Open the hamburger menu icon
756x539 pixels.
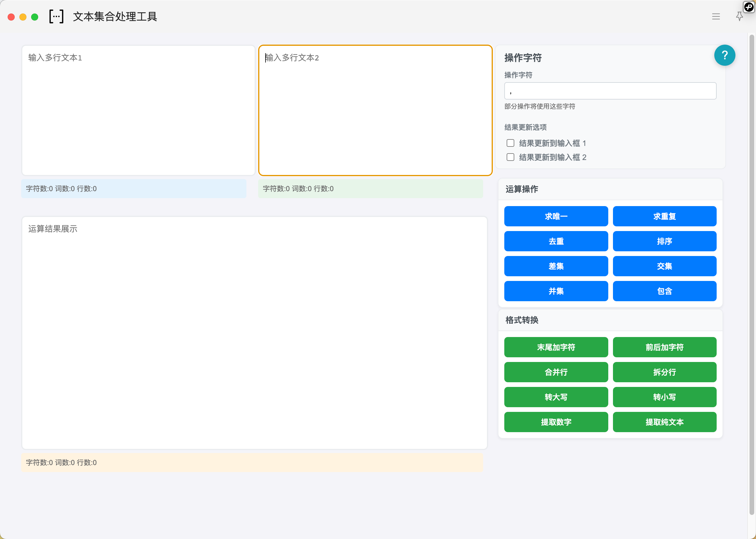(x=716, y=17)
